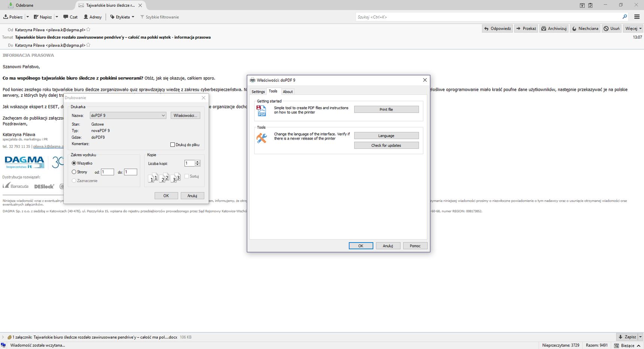Click the wrench and screwdriver Tools icon
The width and height of the screenshot is (644, 349).
[261, 138]
